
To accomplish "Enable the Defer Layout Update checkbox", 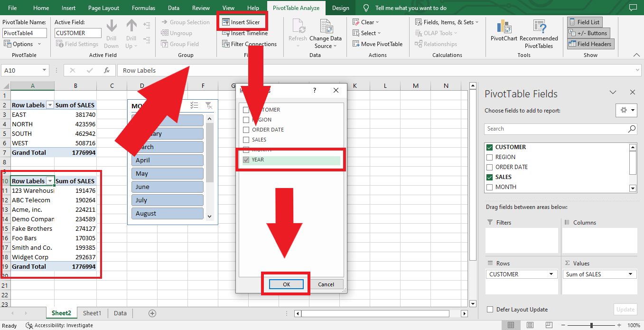I will pyautogui.click(x=489, y=309).
